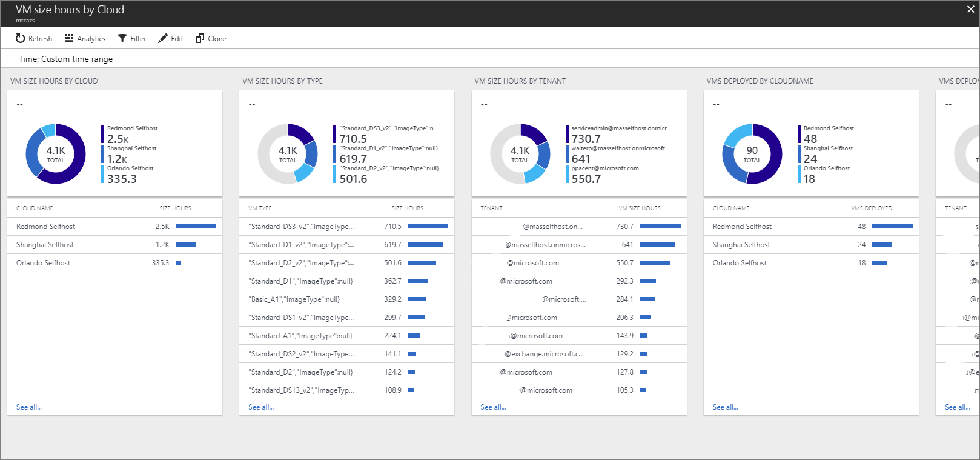Click the ppacent@microsoft.com legend entry 550.7
This screenshot has width=980, height=460.
(x=603, y=175)
